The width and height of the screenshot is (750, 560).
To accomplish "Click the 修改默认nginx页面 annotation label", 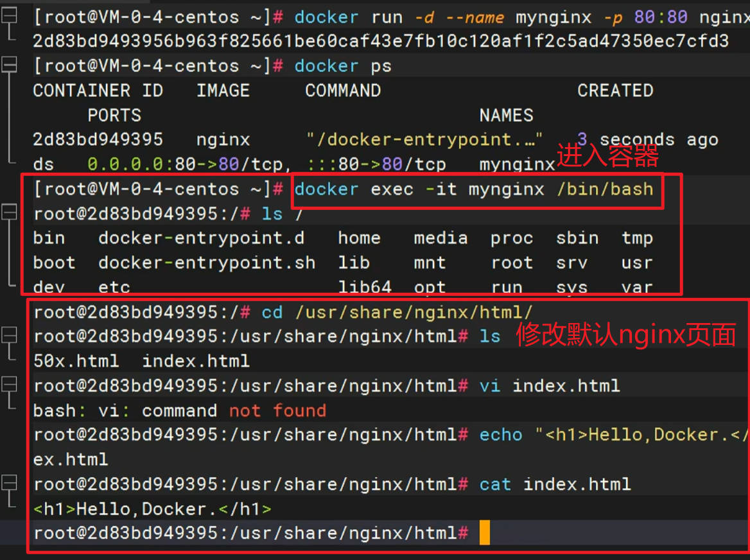I will click(x=626, y=334).
